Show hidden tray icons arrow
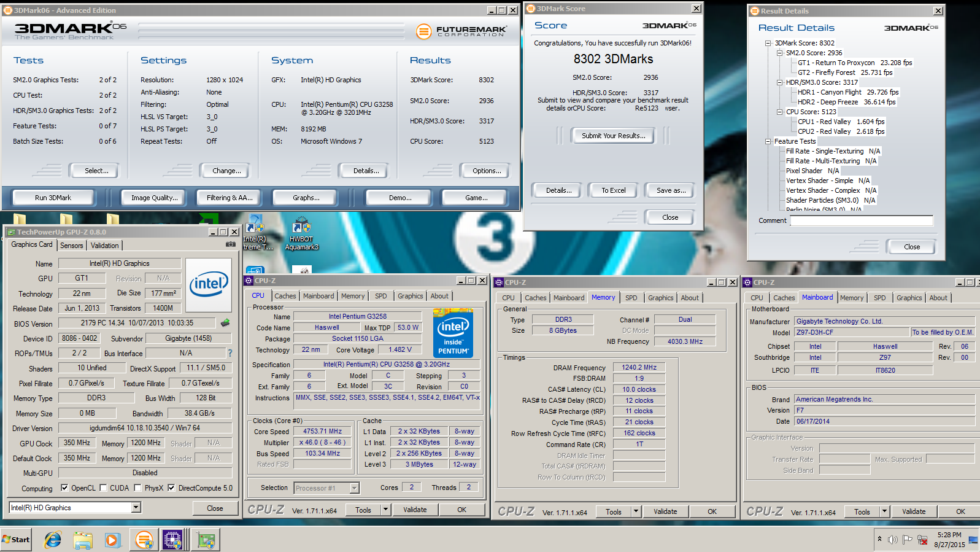The width and height of the screenshot is (980, 552). tap(879, 539)
